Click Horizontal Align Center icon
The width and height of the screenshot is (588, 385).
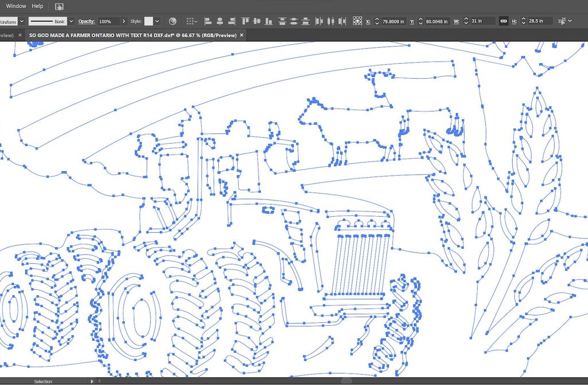[220, 21]
